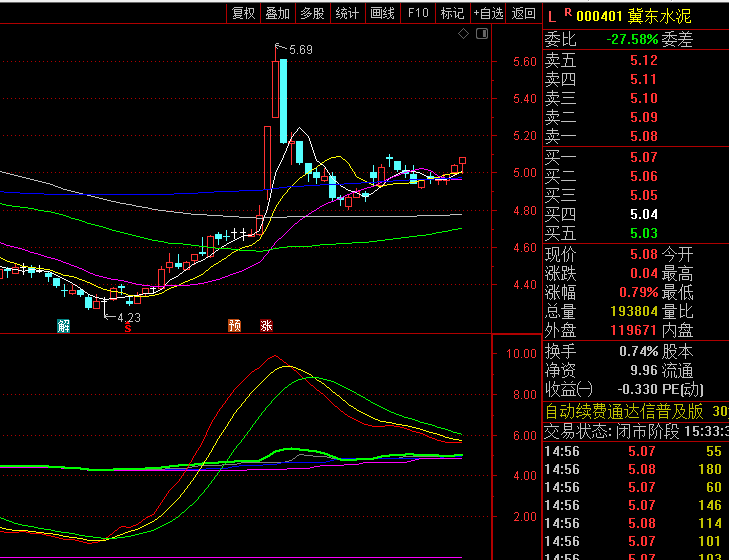
Task: Click the red L flag before stock code
Action: pos(551,16)
